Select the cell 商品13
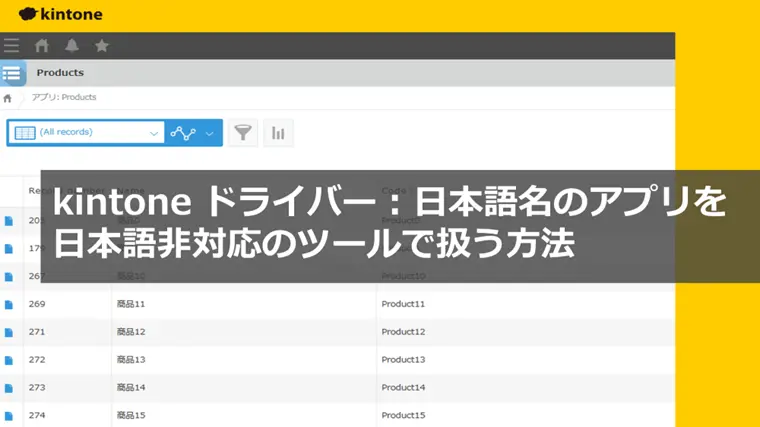Screen dimensions: 760x427 (x=131, y=360)
